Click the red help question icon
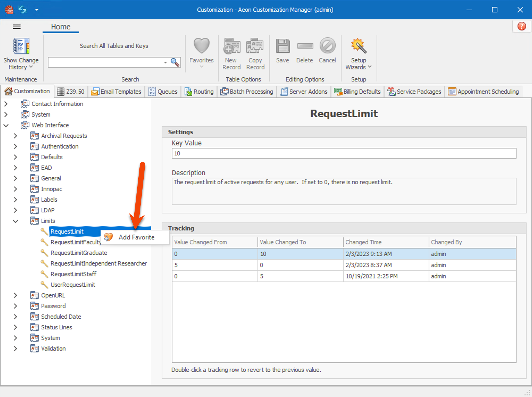This screenshot has width=532, height=397. [x=521, y=26]
